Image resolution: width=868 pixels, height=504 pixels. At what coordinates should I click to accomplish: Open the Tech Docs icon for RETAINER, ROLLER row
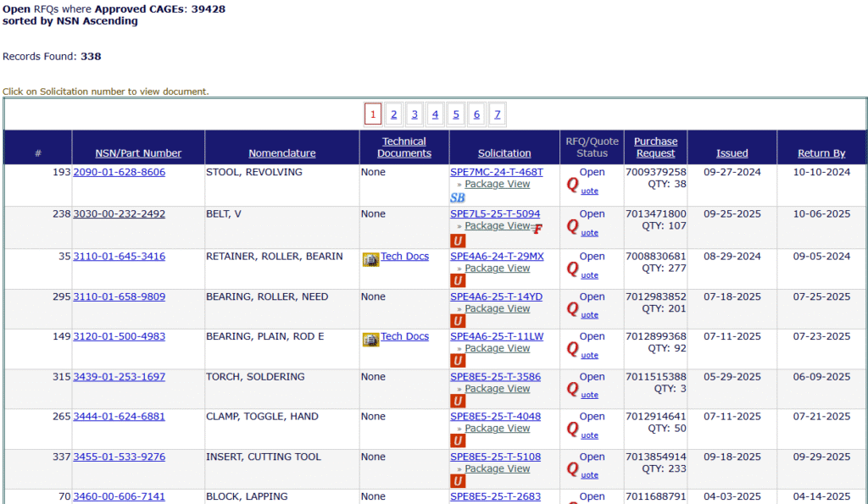coord(370,258)
